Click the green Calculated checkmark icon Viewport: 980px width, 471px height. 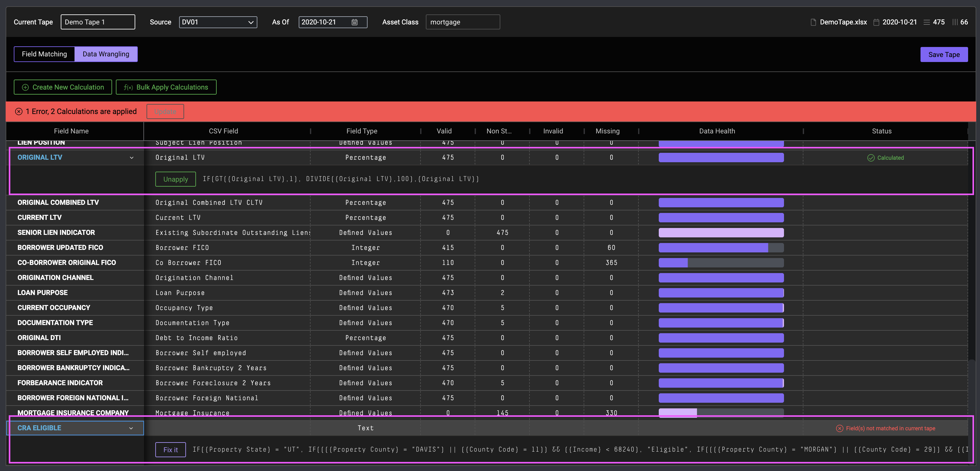click(x=870, y=158)
